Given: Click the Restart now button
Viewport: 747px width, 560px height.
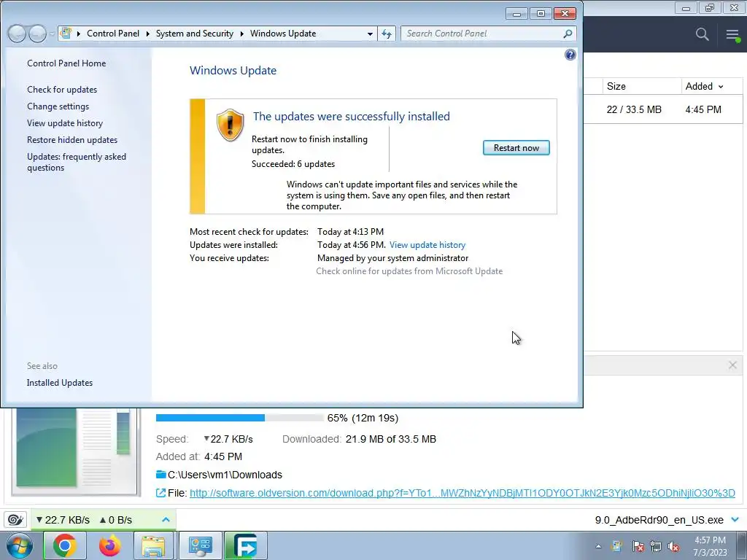Looking at the screenshot, I should (516, 147).
